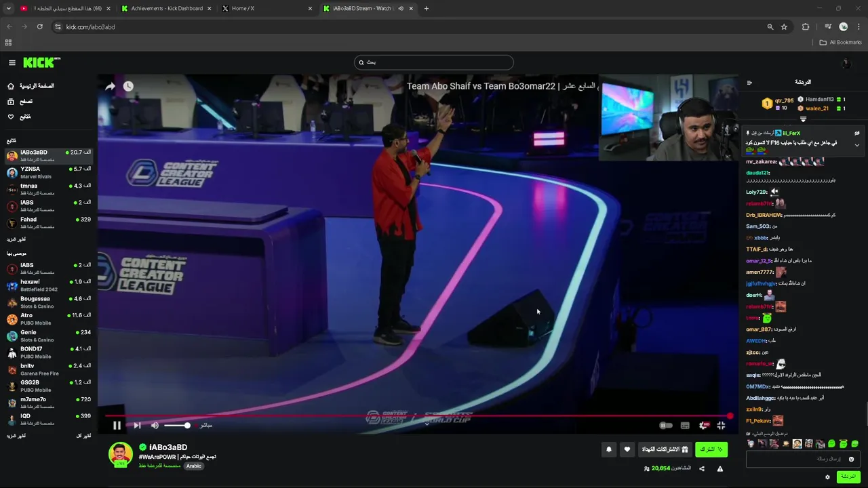This screenshot has height=488, width=868.
Task: Adjust the player volume slider
Action: click(178, 425)
